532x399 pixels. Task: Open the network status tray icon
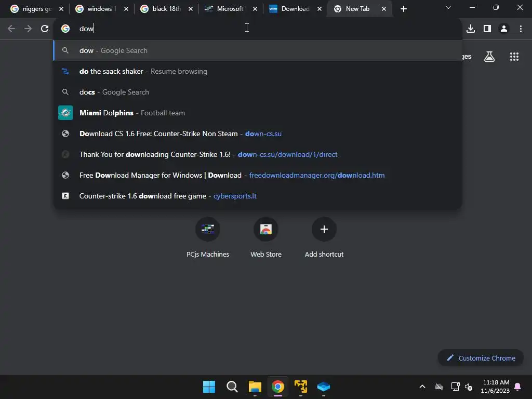[x=455, y=387]
